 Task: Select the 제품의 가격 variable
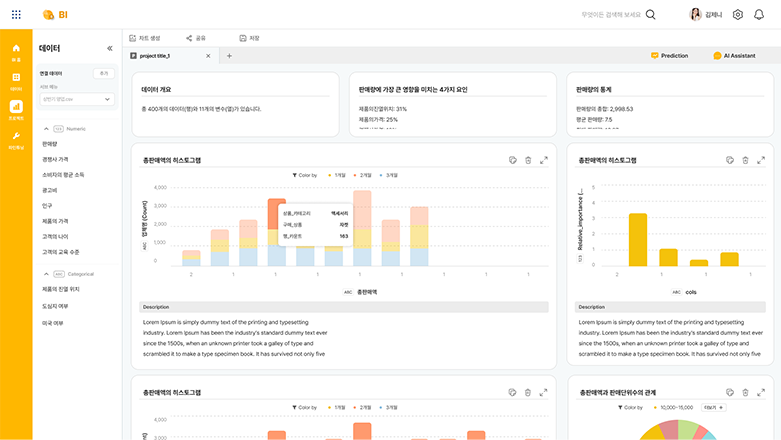(55, 221)
